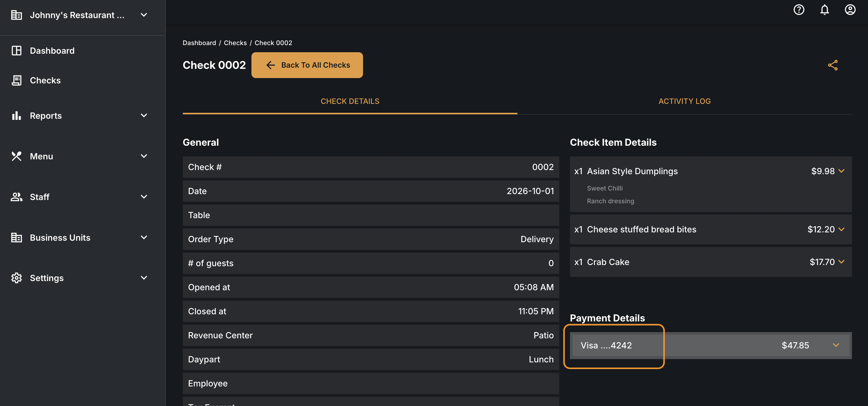Viewport: 868px width, 406px height.
Task: Expand the Staff submenu chevron
Action: click(x=144, y=197)
